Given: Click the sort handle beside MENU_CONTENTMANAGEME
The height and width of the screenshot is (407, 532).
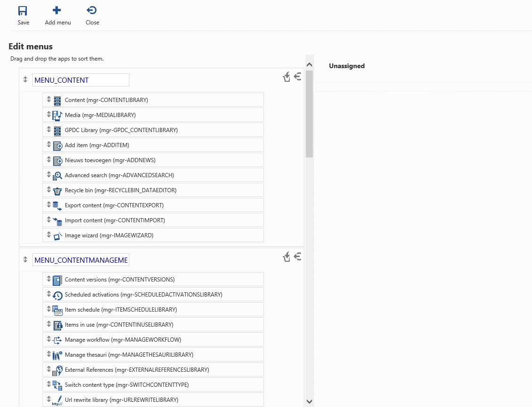Looking at the screenshot, I should click(x=25, y=259).
